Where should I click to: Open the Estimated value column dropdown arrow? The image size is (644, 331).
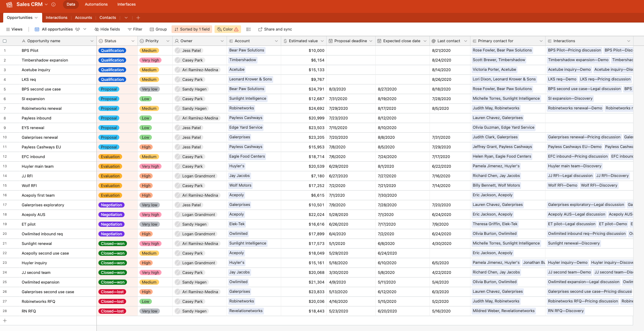pyautogui.click(x=322, y=41)
